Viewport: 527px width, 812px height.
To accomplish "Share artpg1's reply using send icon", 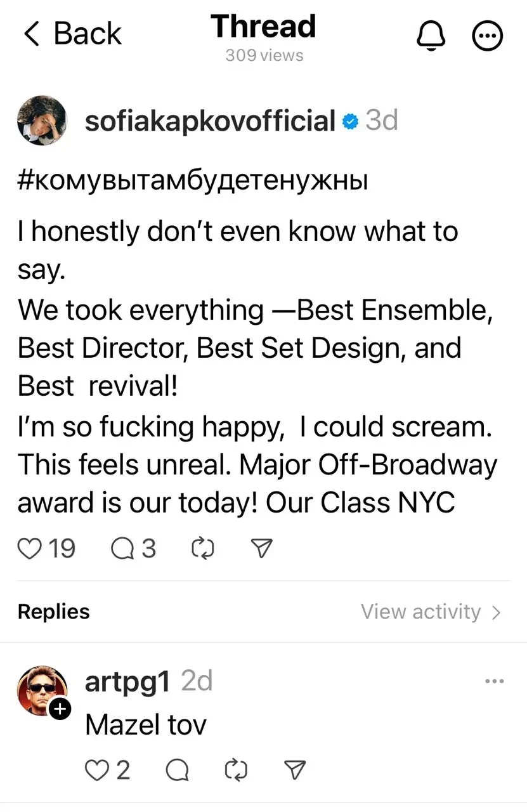I will coord(294,769).
